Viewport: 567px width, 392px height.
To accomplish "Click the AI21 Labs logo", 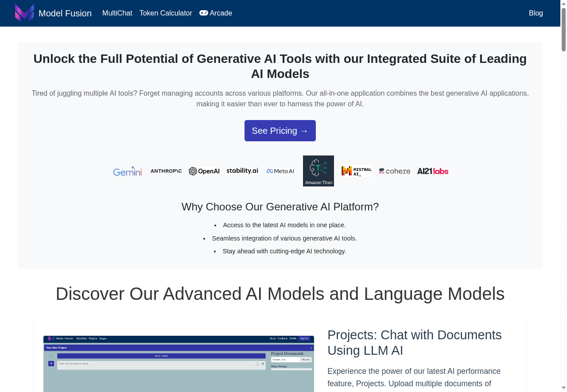I will [432, 171].
